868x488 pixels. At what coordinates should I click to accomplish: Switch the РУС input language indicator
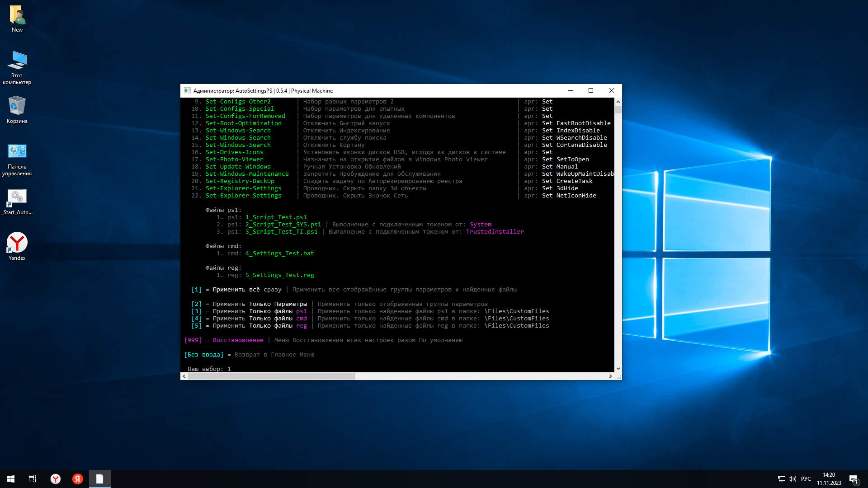coord(806,479)
